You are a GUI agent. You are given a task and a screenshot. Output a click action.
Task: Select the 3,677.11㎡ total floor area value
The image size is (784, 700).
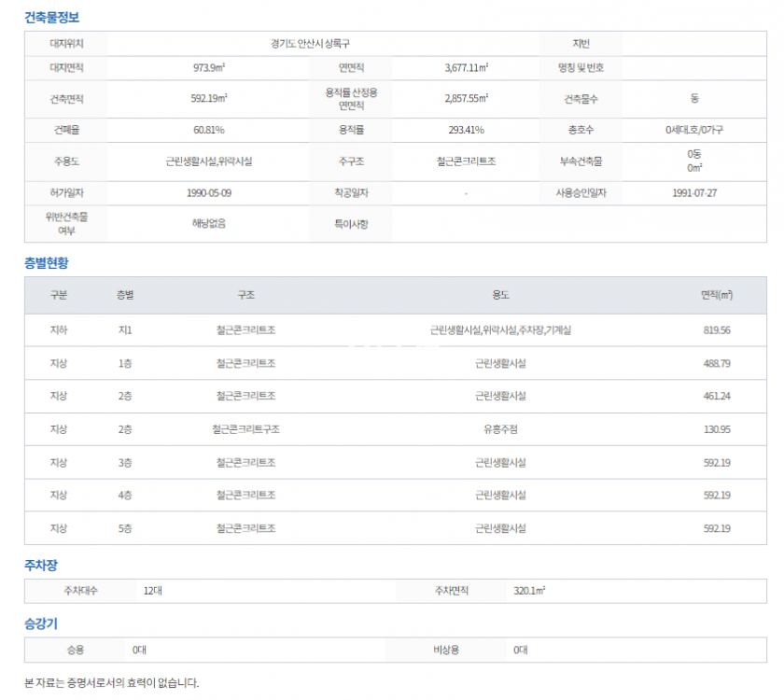click(x=466, y=68)
